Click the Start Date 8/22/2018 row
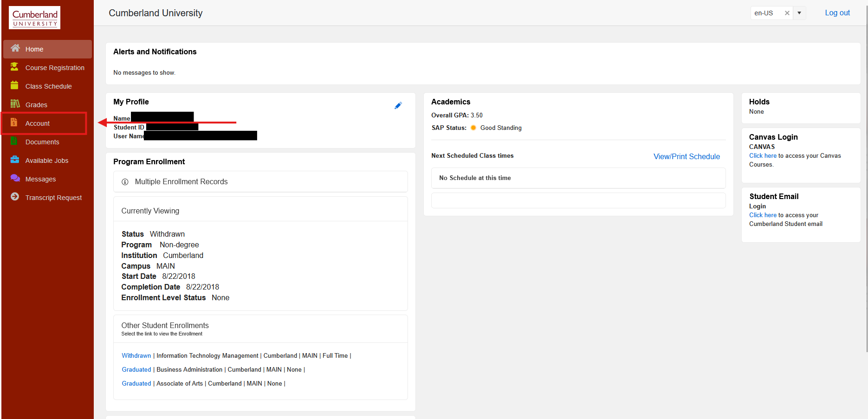The image size is (868, 419). [x=158, y=277]
